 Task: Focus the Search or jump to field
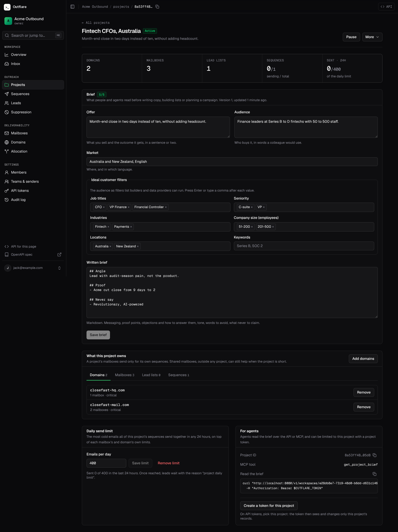pos(33,35)
